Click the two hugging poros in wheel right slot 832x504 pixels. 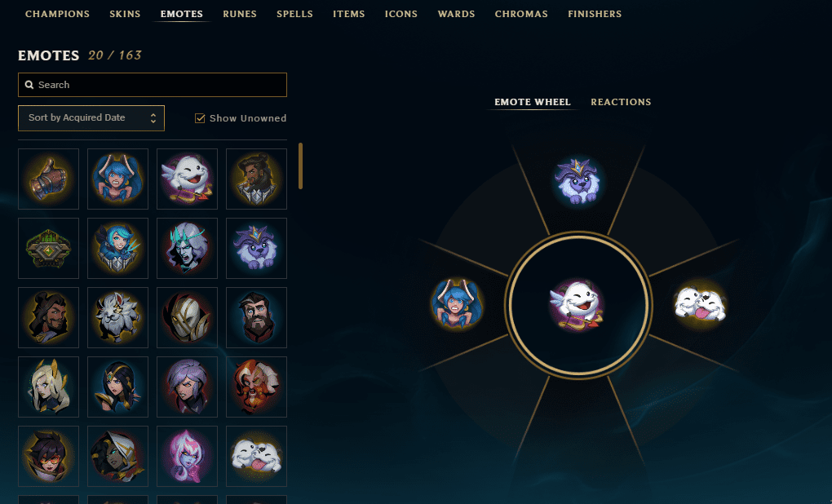pyautogui.click(x=700, y=305)
